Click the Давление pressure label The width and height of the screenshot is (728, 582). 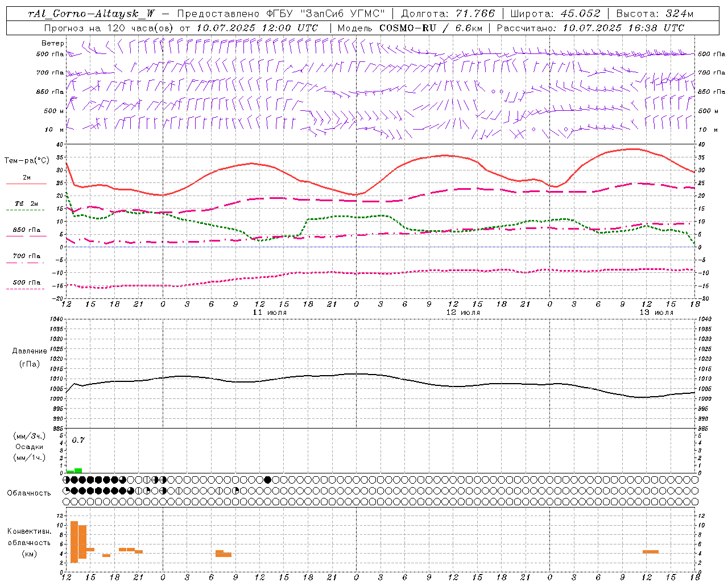coord(30,351)
